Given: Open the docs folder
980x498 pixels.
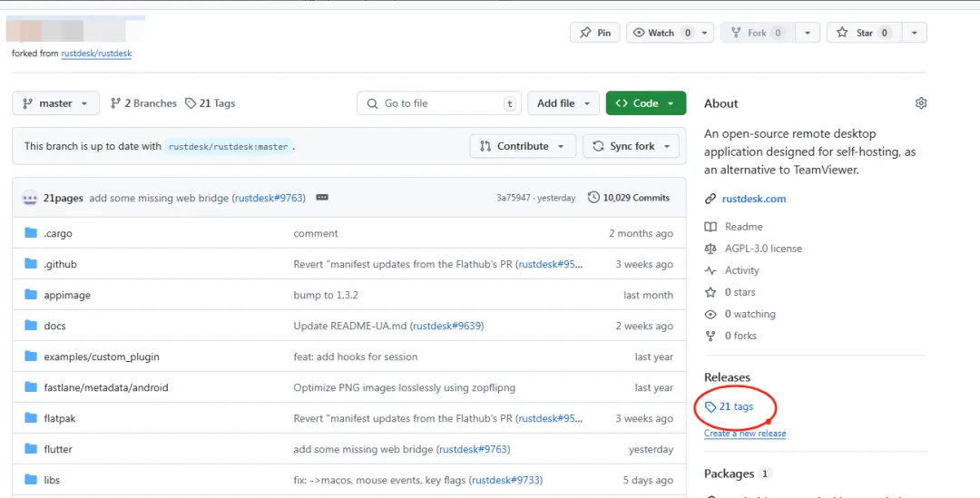Looking at the screenshot, I should (x=55, y=326).
